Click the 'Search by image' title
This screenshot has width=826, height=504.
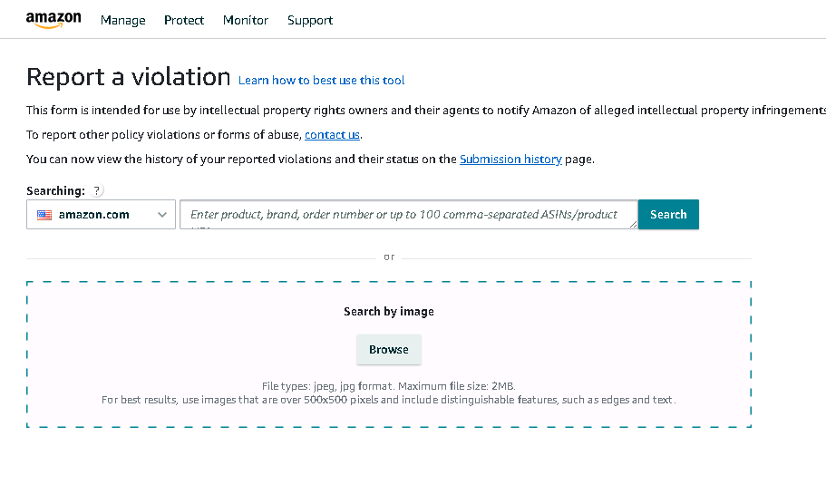point(389,312)
